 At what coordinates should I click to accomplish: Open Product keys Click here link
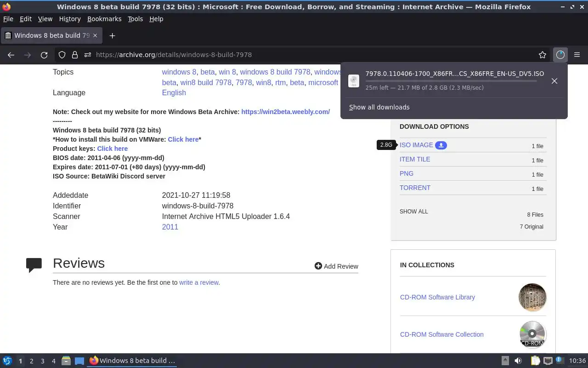(113, 149)
